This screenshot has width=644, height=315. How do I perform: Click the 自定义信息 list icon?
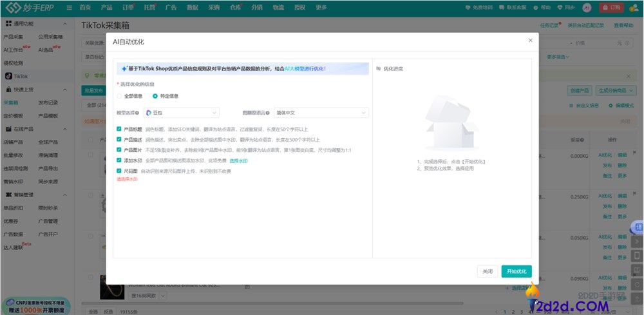[571, 106]
